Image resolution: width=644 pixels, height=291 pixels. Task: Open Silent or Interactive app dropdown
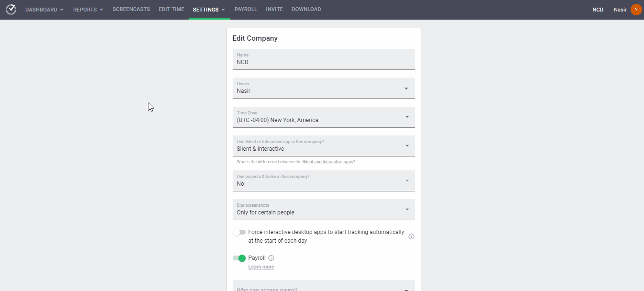tap(324, 146)
